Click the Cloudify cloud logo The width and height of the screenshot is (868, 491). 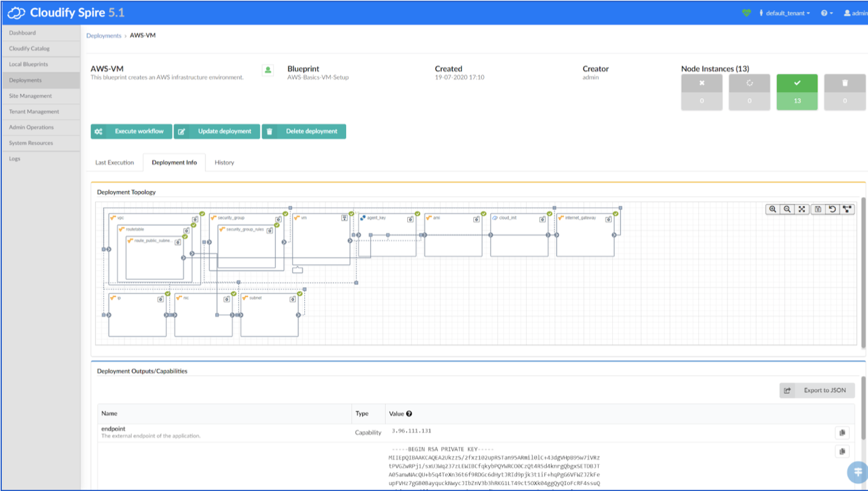[16, 13]
